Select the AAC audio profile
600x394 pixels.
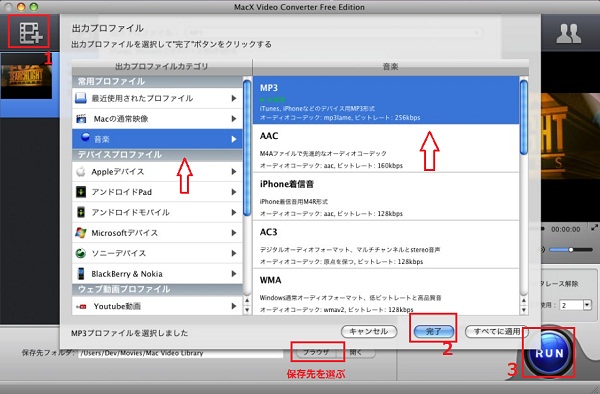tap(386, 148)
